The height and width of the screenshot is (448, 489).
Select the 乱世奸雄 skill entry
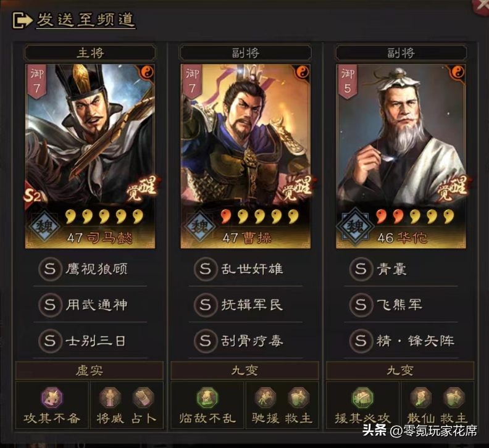[x=246, y=268]
